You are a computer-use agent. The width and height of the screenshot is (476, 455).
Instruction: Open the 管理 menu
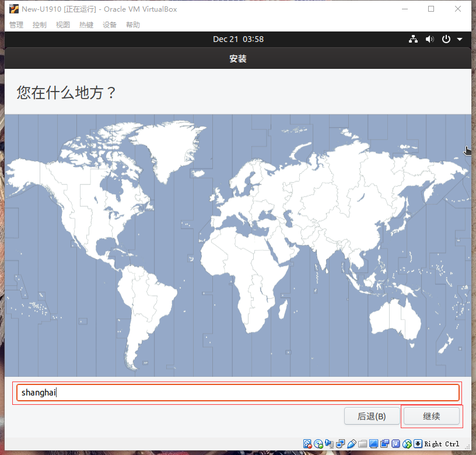coord(16,25)
